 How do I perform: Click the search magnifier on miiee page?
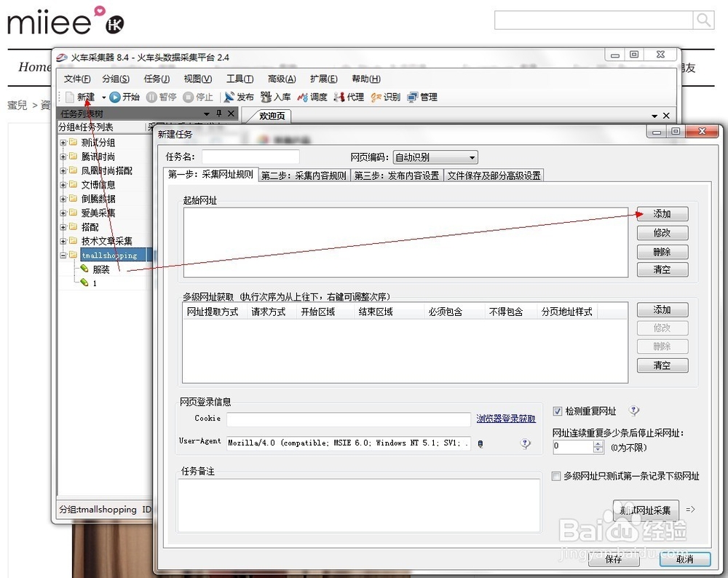tap(703, 20)
